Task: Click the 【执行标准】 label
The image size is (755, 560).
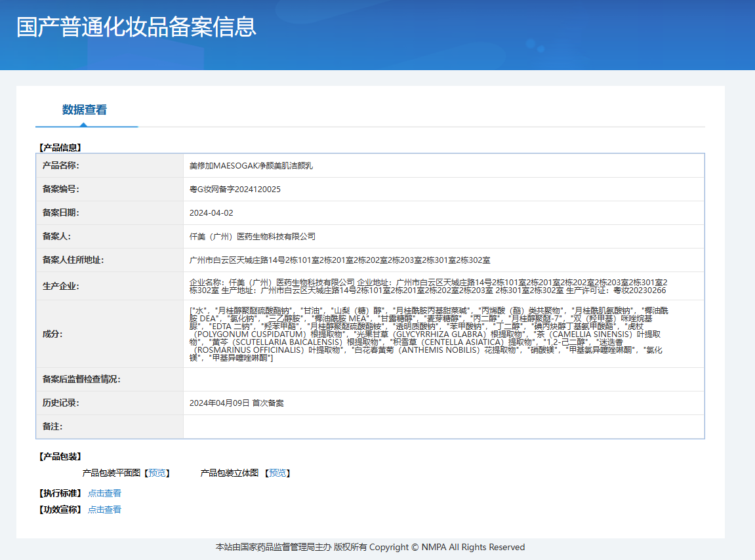Action: coord(60,493)
